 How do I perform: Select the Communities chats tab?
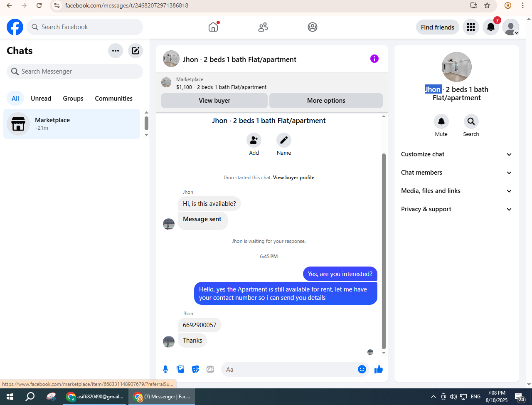(x=114, y=99)
